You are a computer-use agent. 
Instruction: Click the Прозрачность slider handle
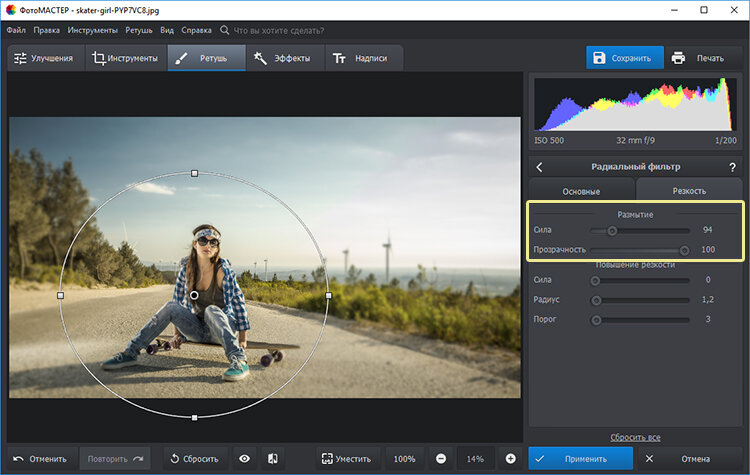[x=684, y=249]
